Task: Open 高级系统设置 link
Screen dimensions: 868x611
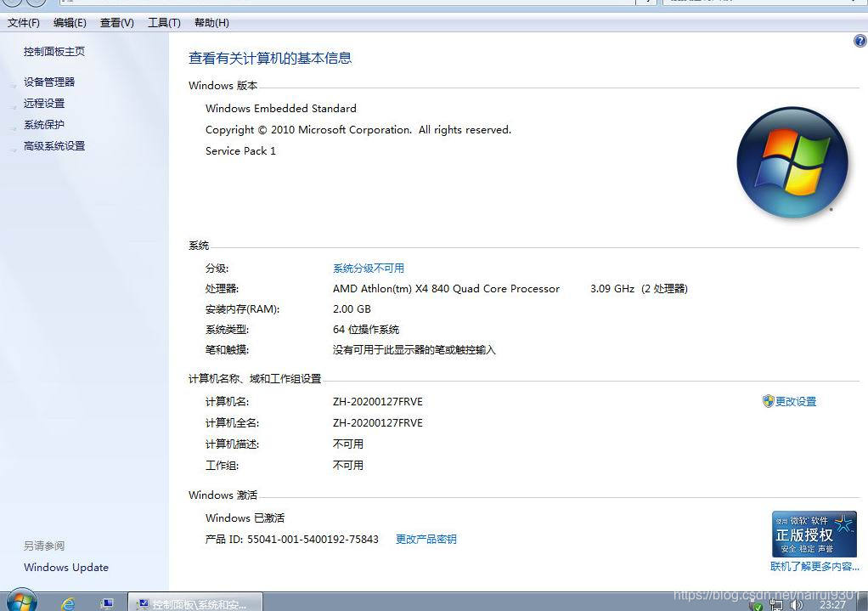Action: pyautogui.click(x=54, y=145)
